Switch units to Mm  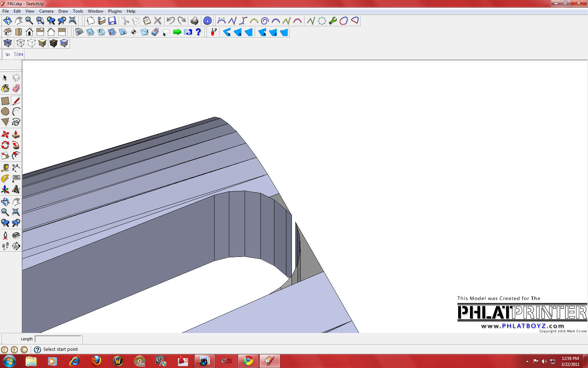coord(19,54)
